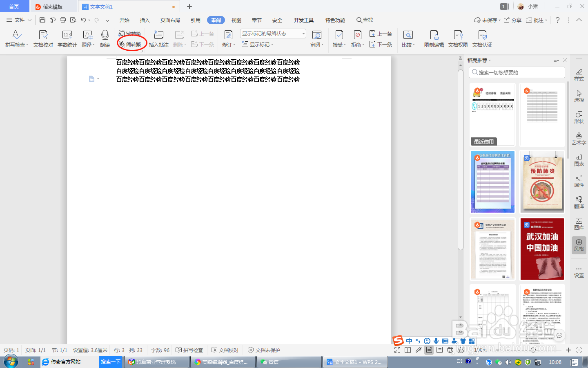Expand the quick access toolbar customize arrow
The height and width of the screenshot is (368, 588).
pyautogui.click(x=107, y=20)
